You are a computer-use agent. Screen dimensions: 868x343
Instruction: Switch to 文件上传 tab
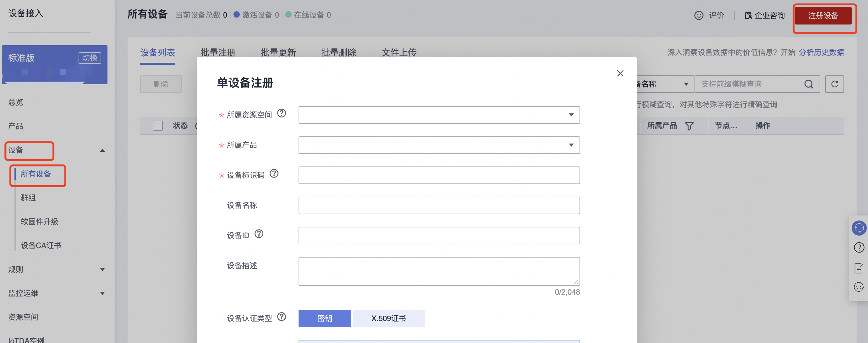398,52
